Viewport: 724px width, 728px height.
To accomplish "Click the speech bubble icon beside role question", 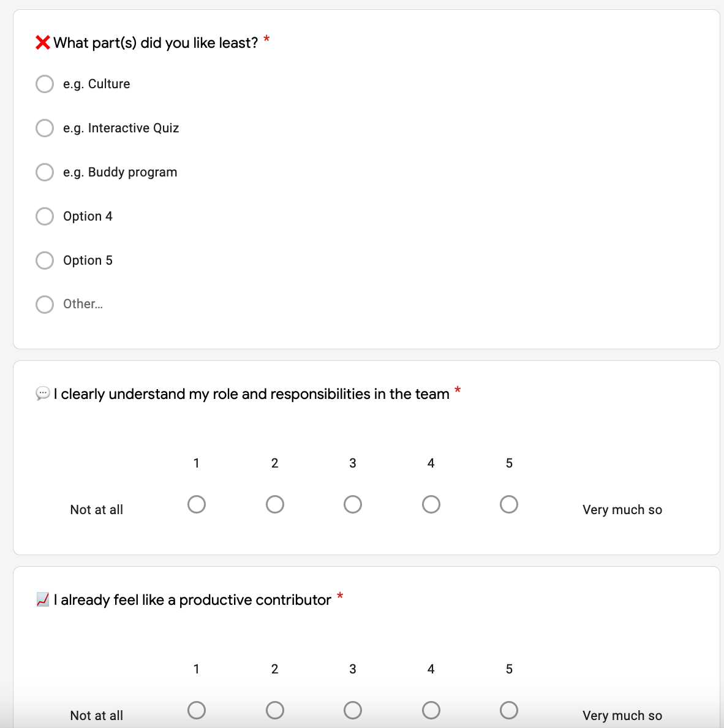I will pos(43,393).
